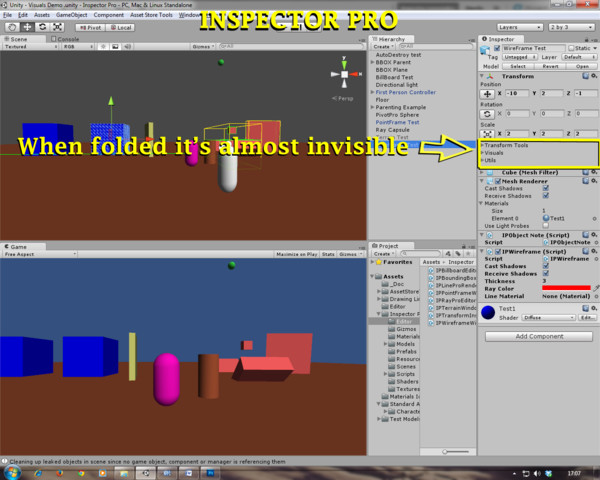
Task: Open the Layer Default dropdown
Action: (579, 57)
